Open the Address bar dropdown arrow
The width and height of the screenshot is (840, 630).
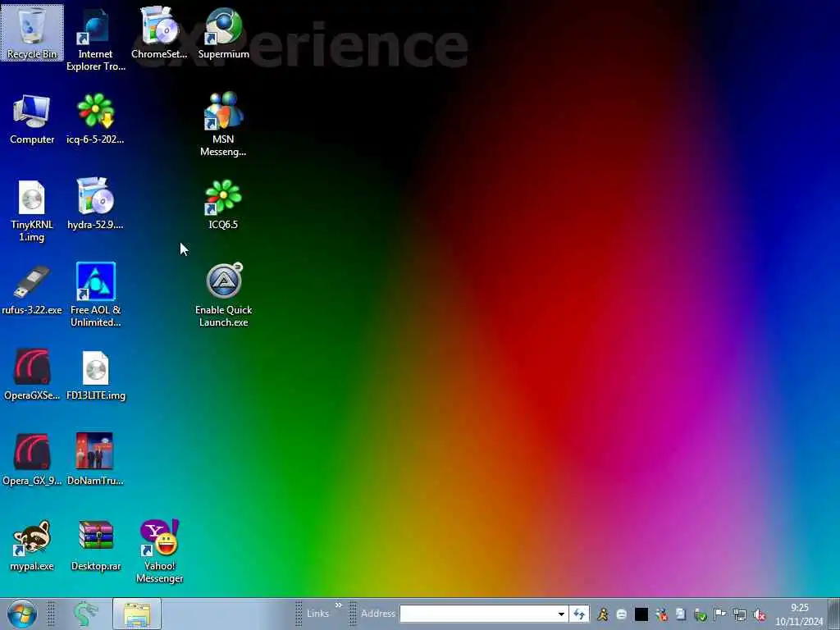(x=561, y=614)
